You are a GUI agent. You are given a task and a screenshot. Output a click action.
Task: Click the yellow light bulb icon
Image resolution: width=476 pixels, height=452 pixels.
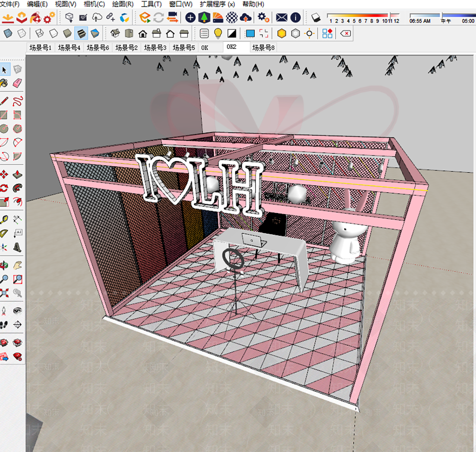click(x=218, y=34)
